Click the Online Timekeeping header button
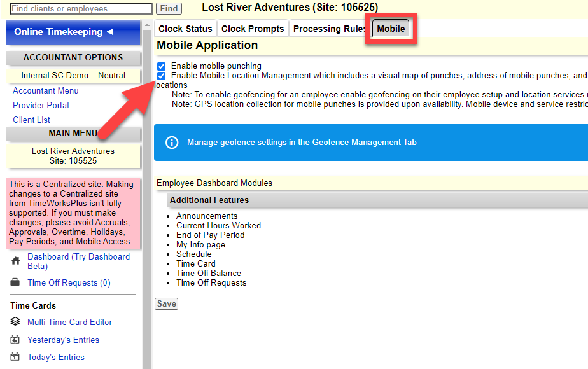The image size is (588, 369). click(x=74, y=32)
